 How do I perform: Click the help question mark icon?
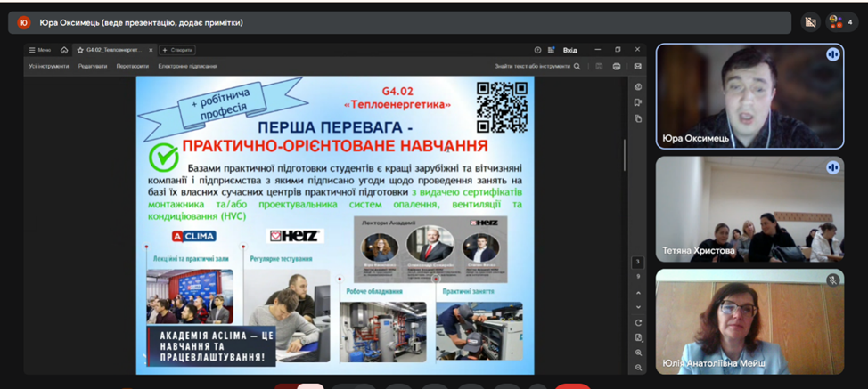(x=537, y=50)
